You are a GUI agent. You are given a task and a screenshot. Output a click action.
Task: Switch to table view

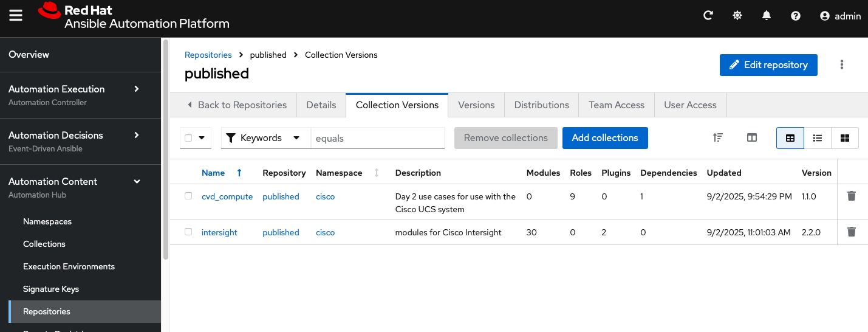coord(790,138)
